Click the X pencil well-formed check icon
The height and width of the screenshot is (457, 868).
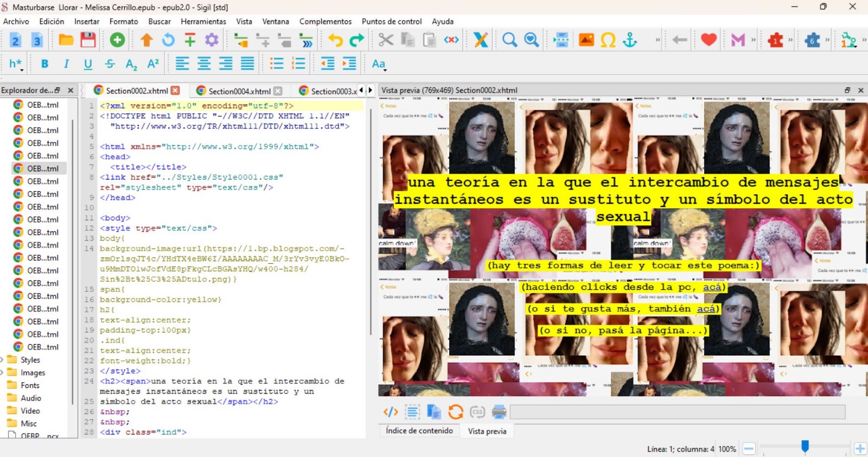pyautogui.click(x=481, y=40)
